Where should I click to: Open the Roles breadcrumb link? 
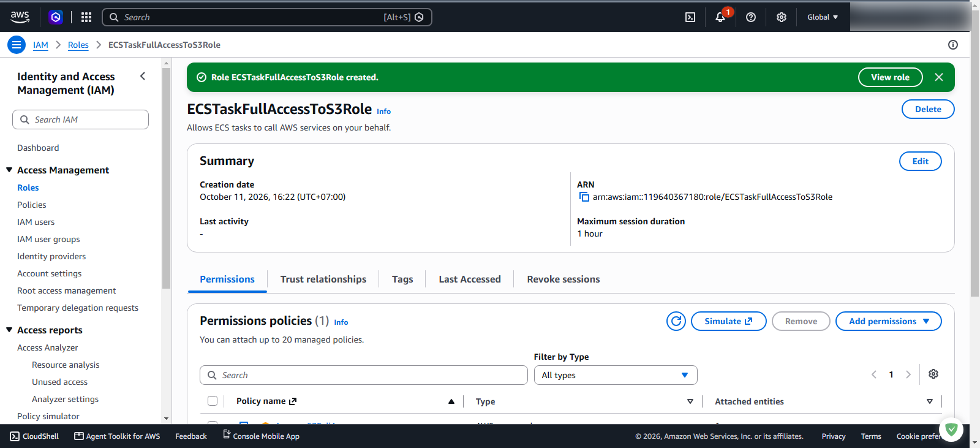coord(78,45)
